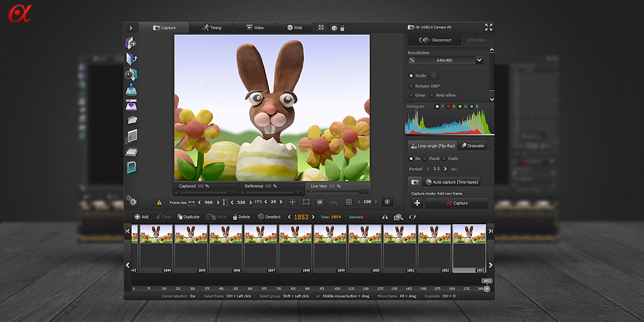
Task: Click the mirror flip icon above the filmstrip
Action: (x=385, y=217)
